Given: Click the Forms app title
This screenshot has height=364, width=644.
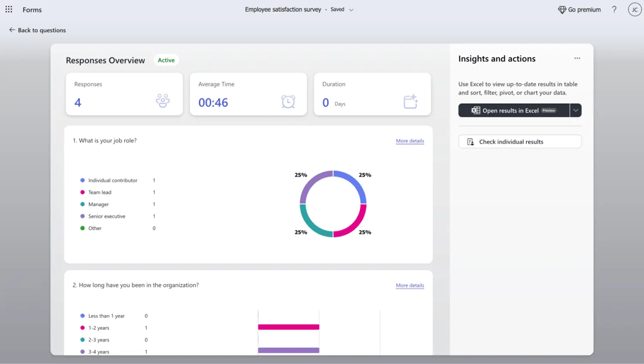Looking at the screenshot, I should [32, 10].
